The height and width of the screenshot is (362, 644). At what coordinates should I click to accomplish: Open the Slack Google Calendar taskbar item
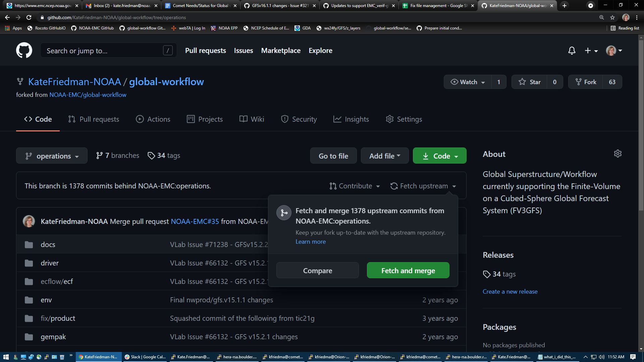[146, 357]
